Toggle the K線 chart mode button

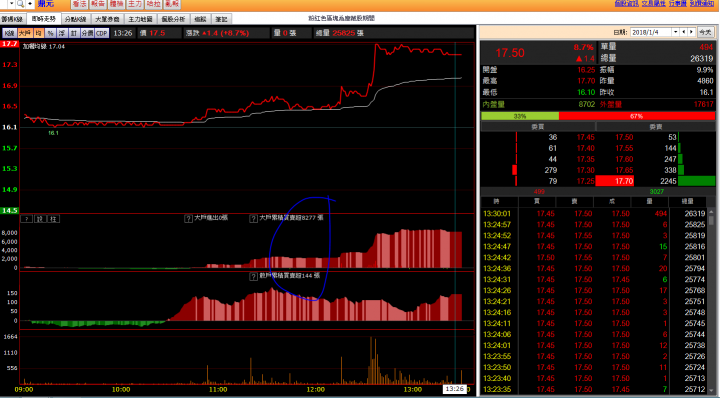9,33
